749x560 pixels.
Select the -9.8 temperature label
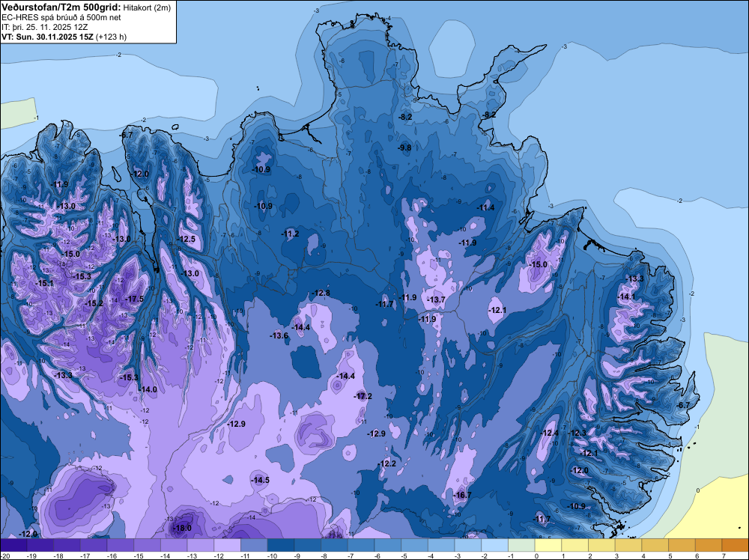pyautogui.click(x=404, y=148)
